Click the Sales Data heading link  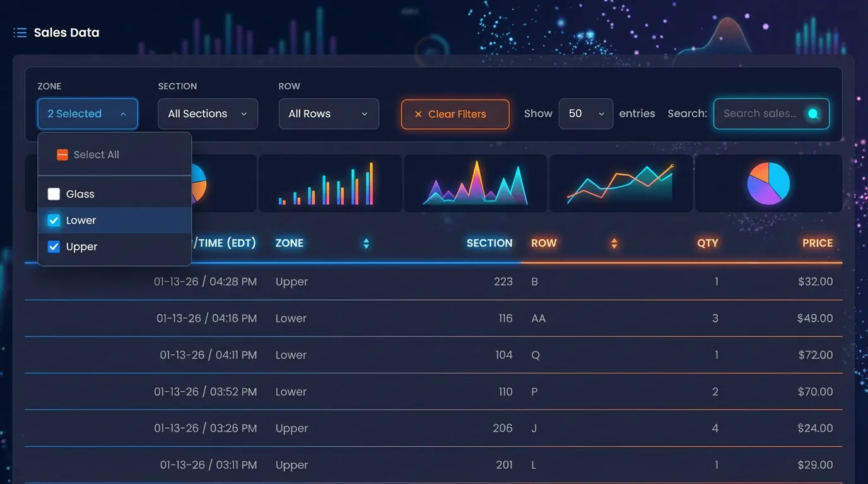pos(66,32)
